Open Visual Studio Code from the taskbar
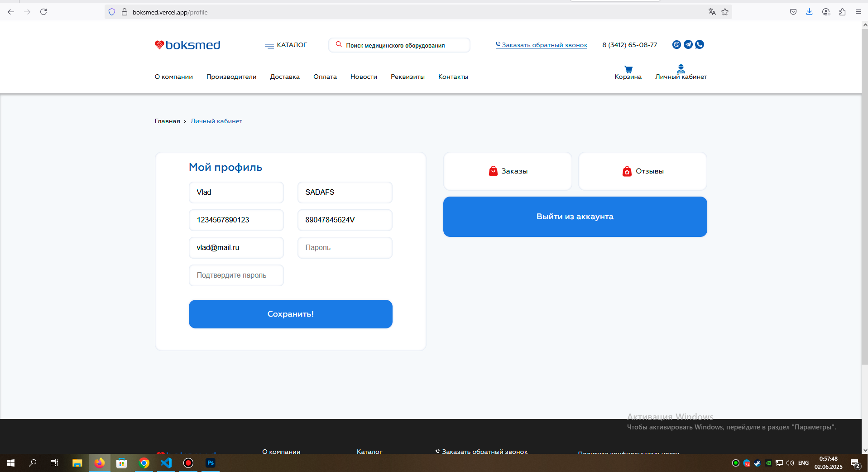The width and height of the screenshot is (868, 472). pos(166,462)
